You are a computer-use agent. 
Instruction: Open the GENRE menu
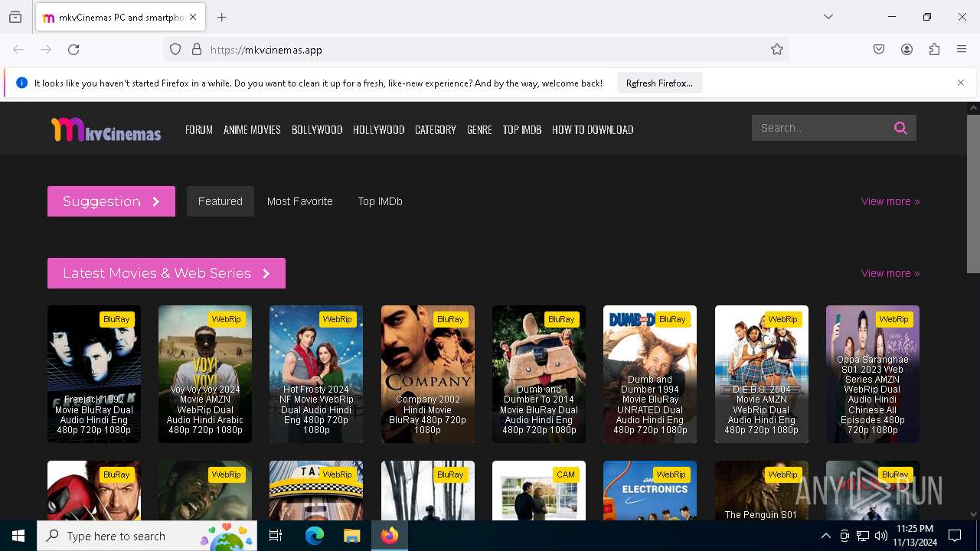[479, 130]
